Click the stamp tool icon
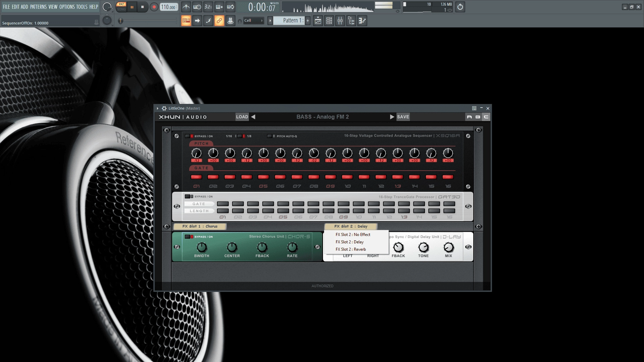Screen dimensions: 644x362 coord(230,21)
